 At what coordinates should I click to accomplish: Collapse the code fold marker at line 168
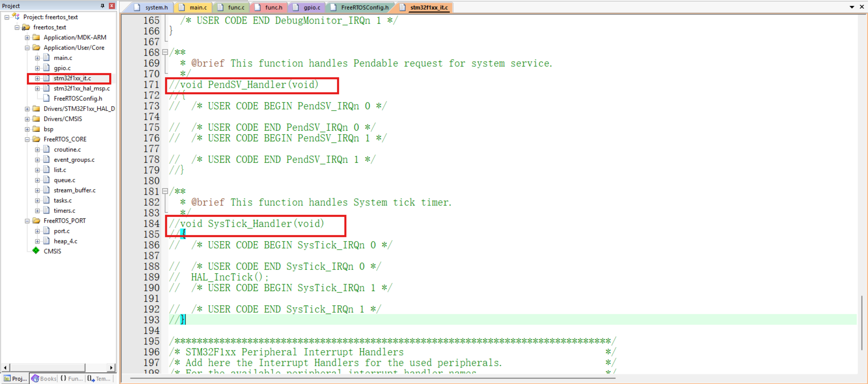point(165,52)
